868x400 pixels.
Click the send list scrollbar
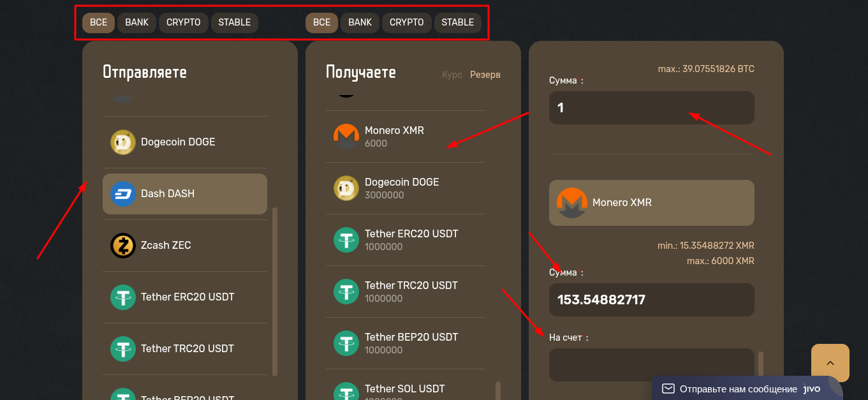click(275, 292)
